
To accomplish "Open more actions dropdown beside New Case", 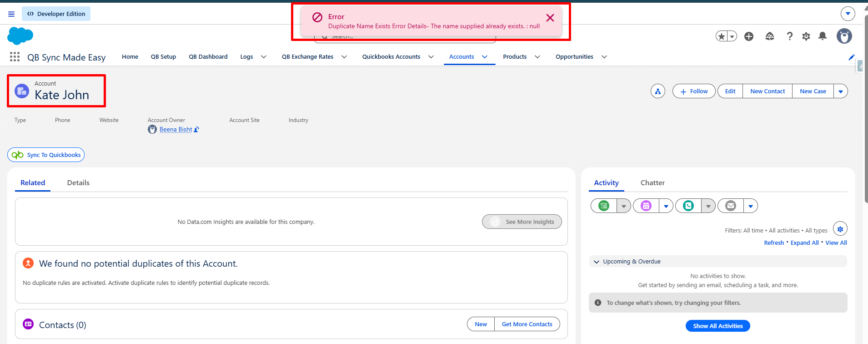I will tap(841, 91).
